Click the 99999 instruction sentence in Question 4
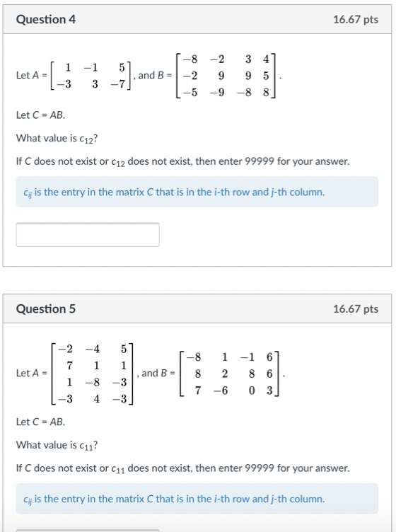The image size is (396, 532). point(182,161)
